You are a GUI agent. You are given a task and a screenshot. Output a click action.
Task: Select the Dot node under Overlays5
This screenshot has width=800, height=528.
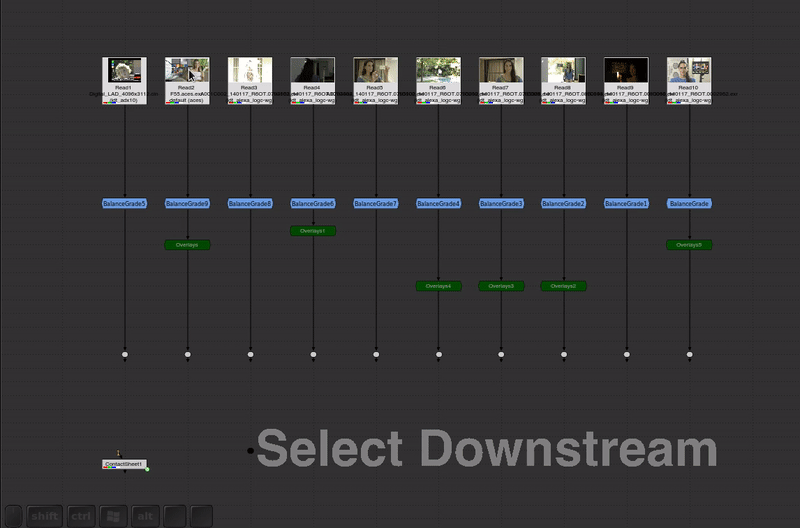(689, 354)
